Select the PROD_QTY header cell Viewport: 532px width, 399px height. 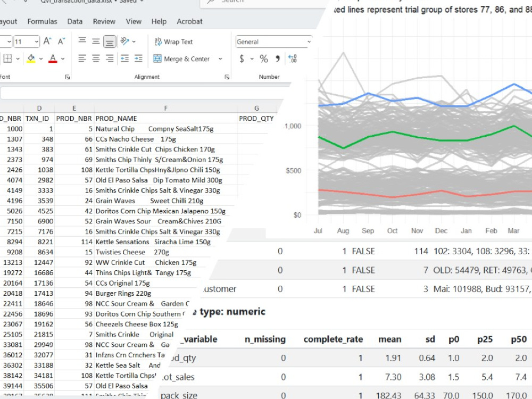tap(256, 119)
